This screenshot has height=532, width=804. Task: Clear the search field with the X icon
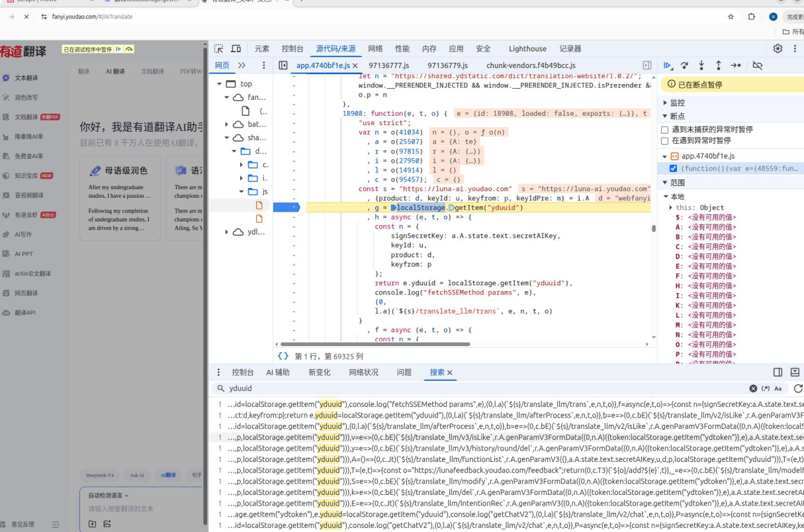(753, 388)
